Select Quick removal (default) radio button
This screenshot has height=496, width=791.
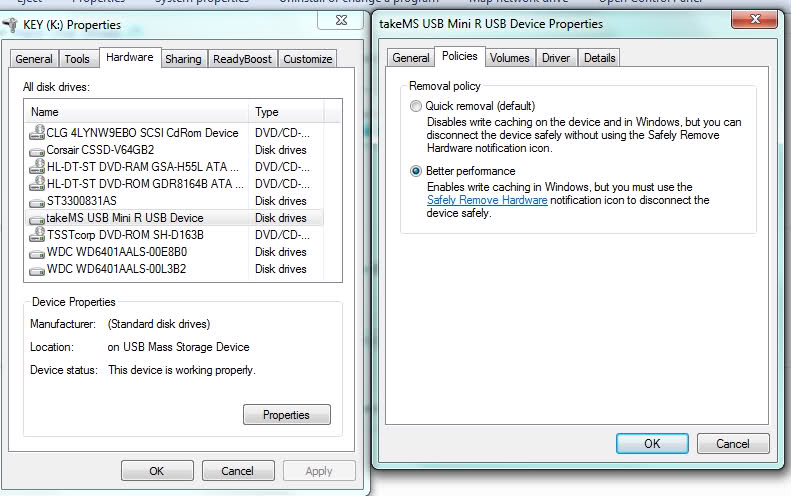point(415,106)
